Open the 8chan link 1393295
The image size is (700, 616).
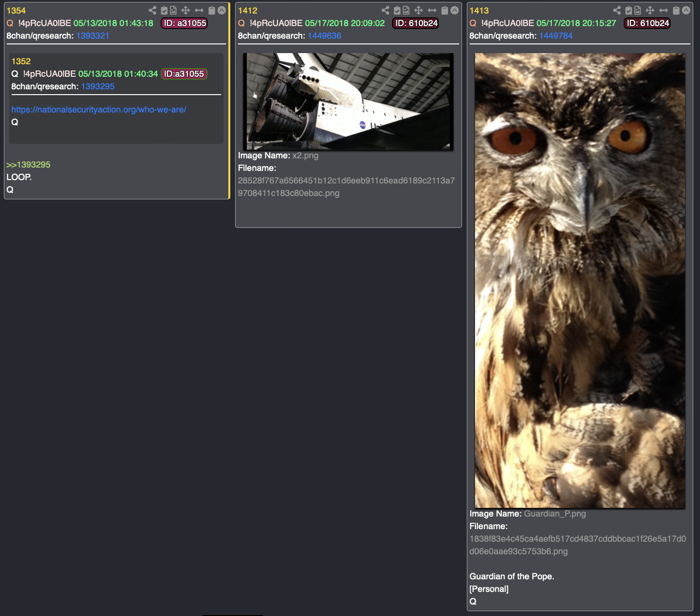point(98,86)
